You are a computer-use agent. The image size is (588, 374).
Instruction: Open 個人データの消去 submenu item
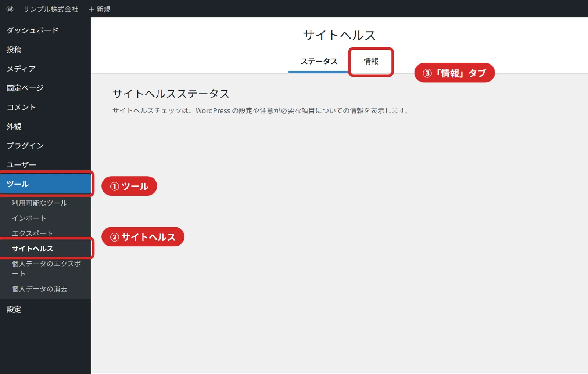point(39,289)
